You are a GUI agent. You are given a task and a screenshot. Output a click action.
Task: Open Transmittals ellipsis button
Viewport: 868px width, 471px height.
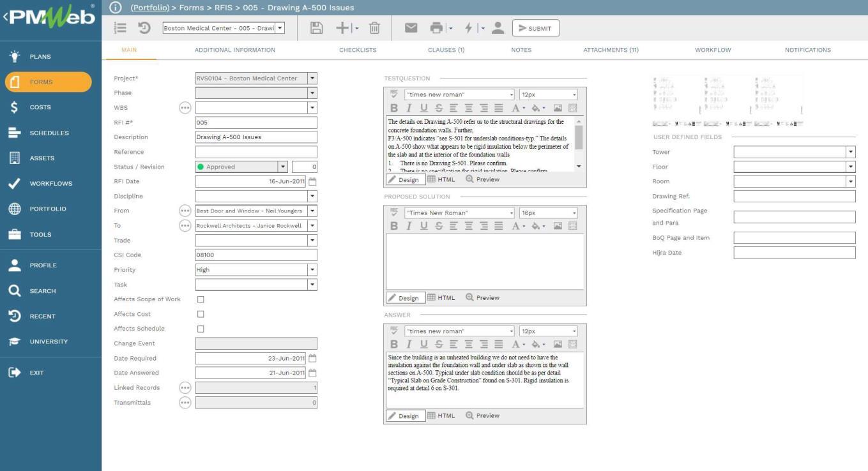coord(185,403)
